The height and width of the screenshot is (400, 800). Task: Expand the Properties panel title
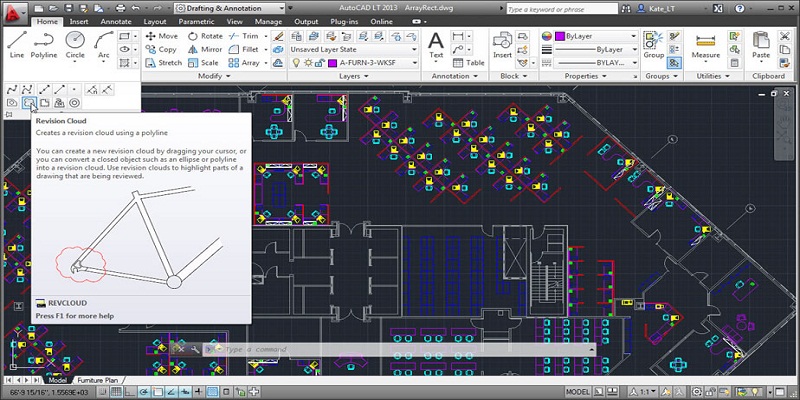pyautogui.click(x=585, y=76)
